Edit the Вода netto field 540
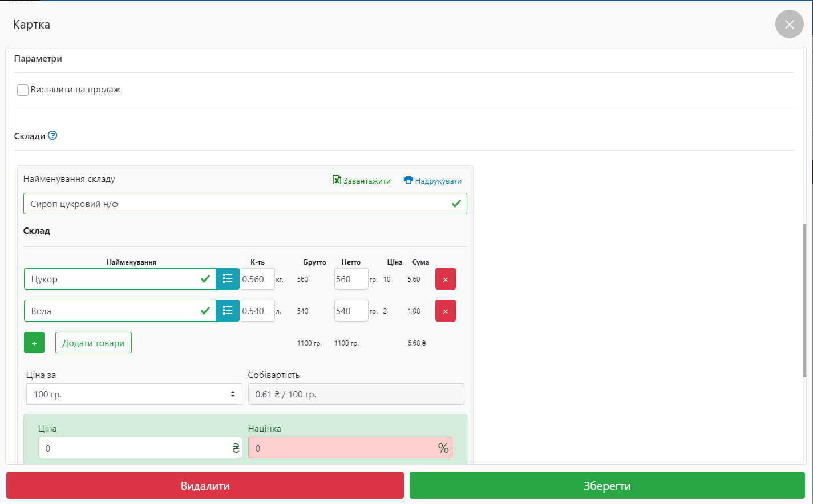 coord(350,311)
